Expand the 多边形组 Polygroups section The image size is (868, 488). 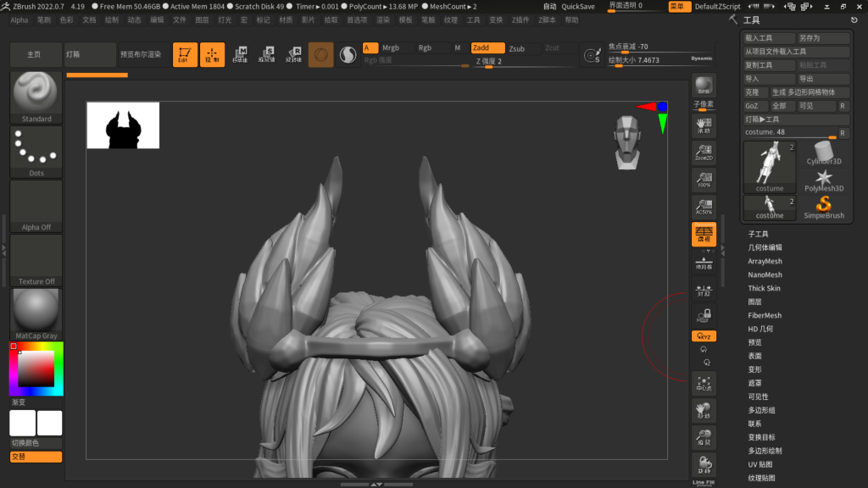(761, 410)
